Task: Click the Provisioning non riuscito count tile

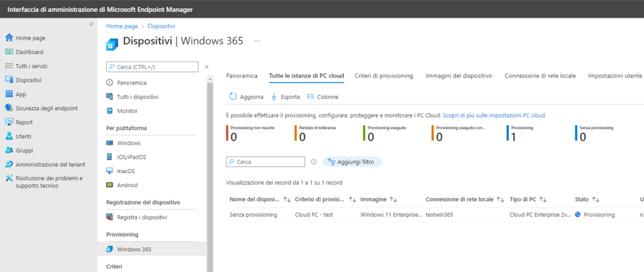Action: click(250, 133)
